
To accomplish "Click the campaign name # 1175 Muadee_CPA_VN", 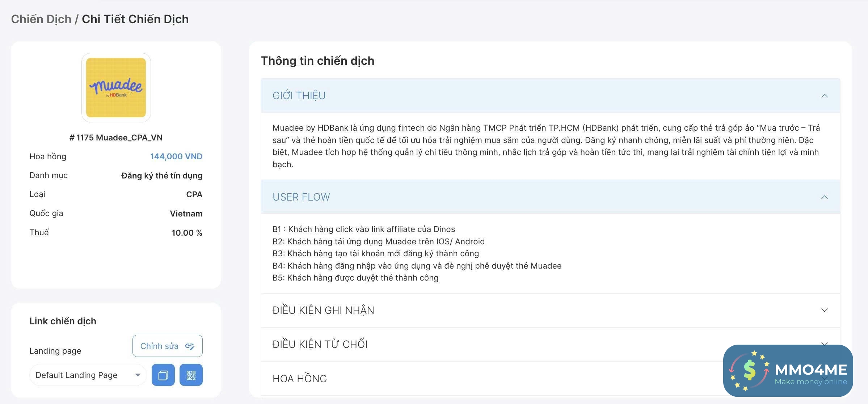I will pyautogui.click(x=116, y=138).
